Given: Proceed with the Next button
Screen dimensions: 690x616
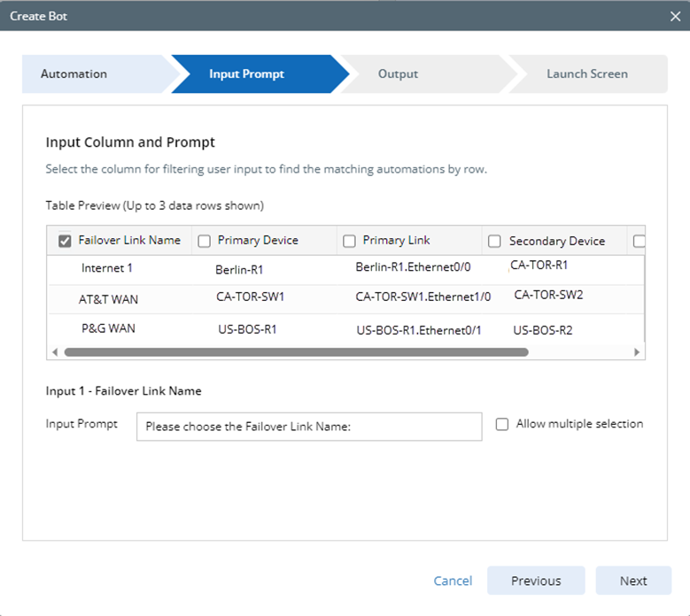Looking at the screenshot, I should pyautogui.click(x=633, y=581).
